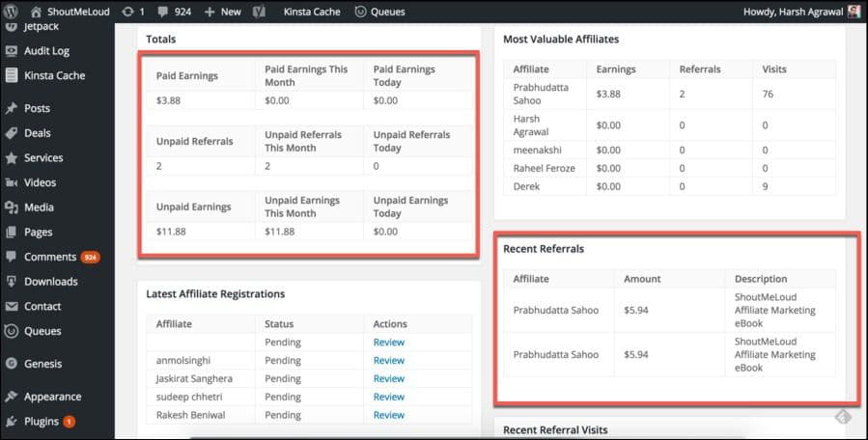
Task: Click the Plugins plug icon
Action: 11,422
